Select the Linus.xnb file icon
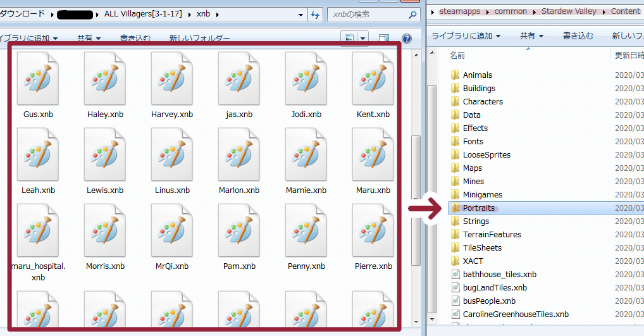 [171, 154]
